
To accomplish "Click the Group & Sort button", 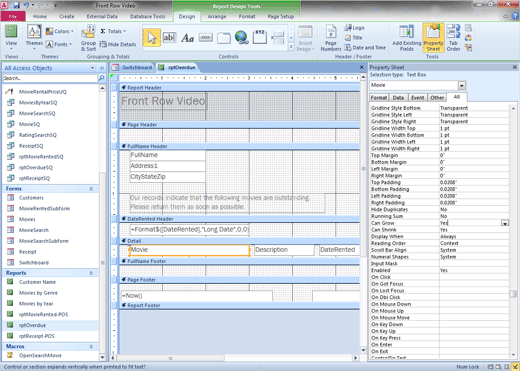I will (x=88, y=38).
